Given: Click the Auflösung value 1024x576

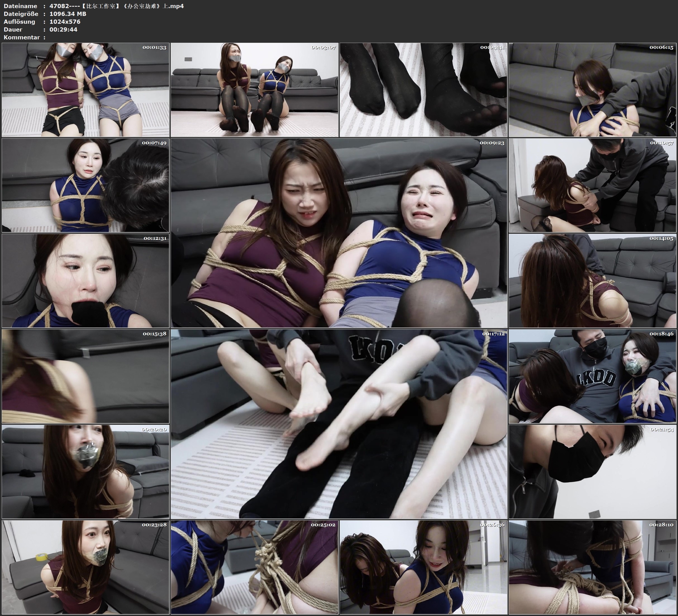Looking at the screenshot, I should [x=65, y=22].
